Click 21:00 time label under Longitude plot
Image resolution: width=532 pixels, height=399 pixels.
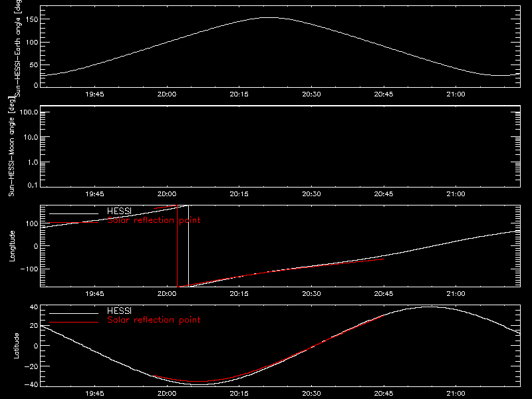click(456, 293)
